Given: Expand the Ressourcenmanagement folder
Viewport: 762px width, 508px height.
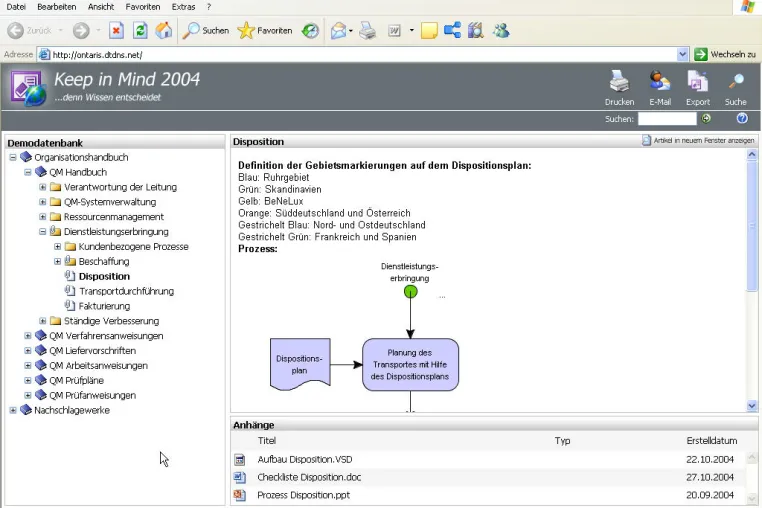Looking at the screenshot, I should (43, 217).
